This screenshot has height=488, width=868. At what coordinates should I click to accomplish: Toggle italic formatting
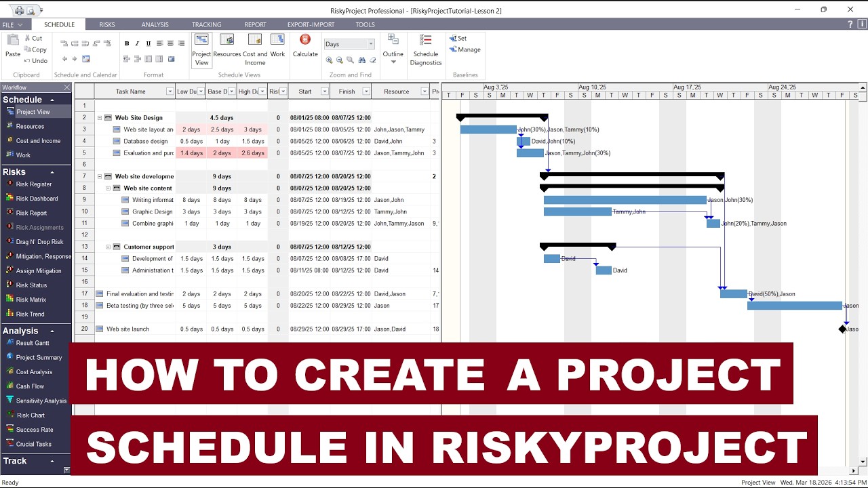click(137, 43)
